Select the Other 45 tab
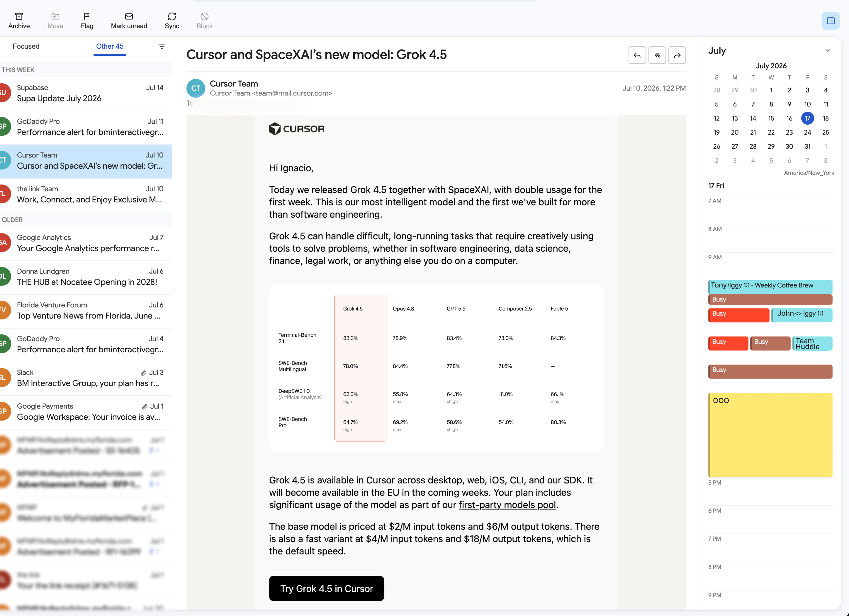849x616 pixels. (x=110, y=46)
